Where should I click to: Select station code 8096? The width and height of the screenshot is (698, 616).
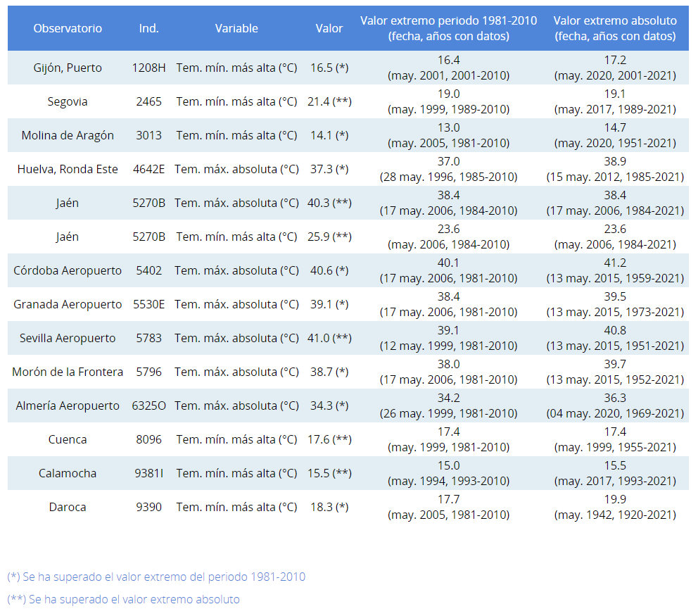click(148, 440)
